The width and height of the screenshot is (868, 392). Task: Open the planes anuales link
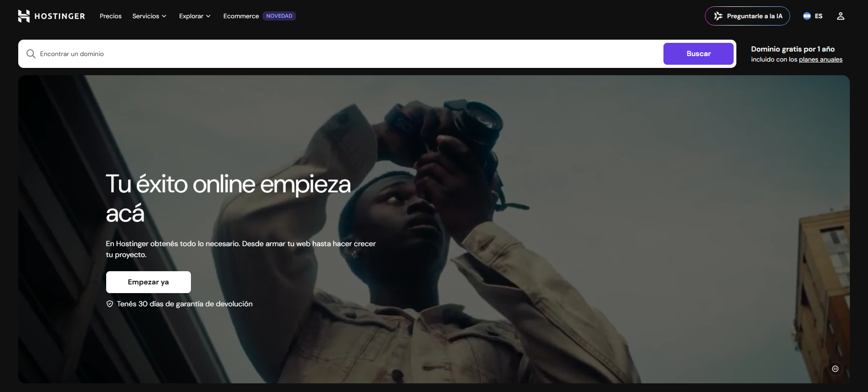(x=821, y=60)
